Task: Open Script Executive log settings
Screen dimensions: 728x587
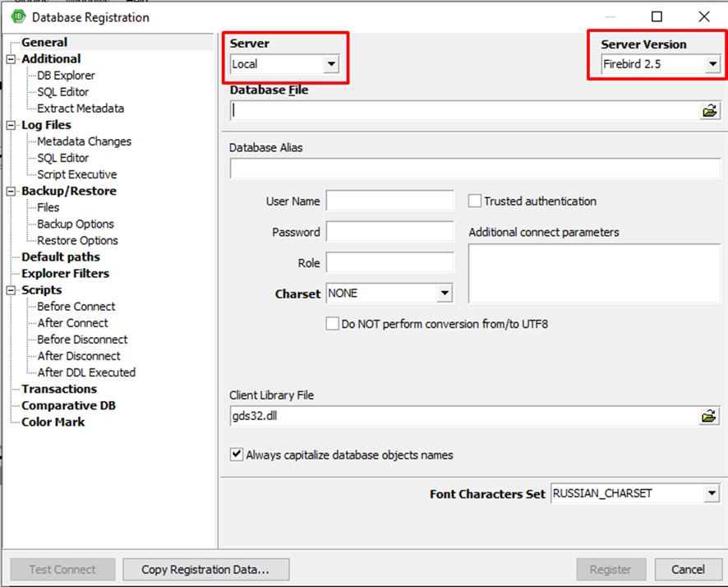Action: [x=77, y=174]
